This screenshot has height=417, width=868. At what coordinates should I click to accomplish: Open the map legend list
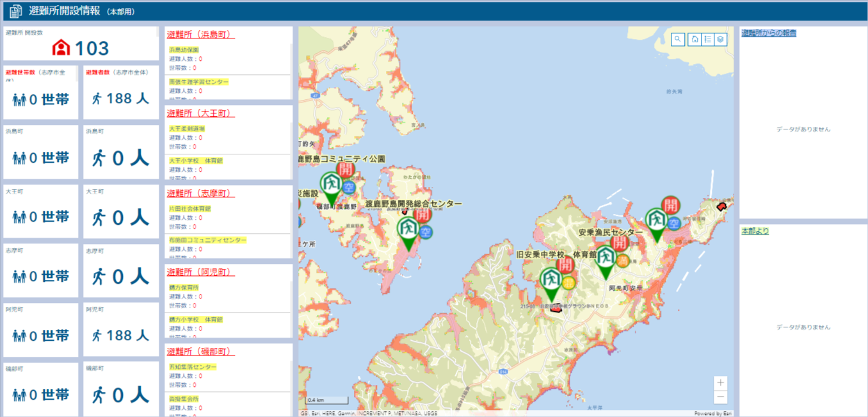708,39
